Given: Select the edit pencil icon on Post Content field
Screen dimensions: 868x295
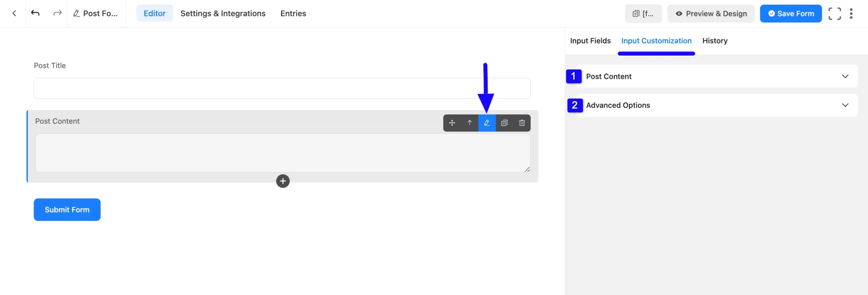Looking at the screenshot, I should pyautogui.click(x=487, y=123).
